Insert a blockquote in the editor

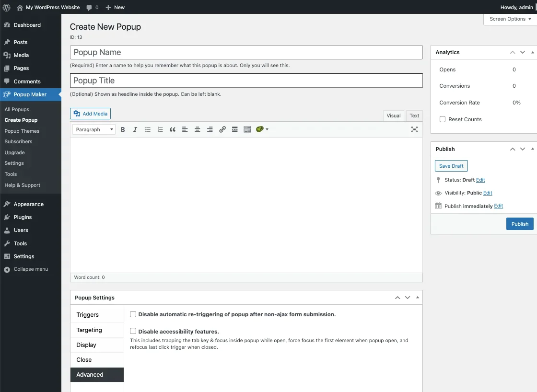tap(173, 129)
